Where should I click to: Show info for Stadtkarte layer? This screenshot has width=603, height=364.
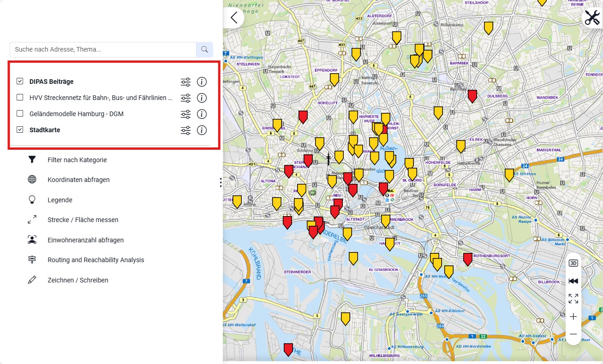click(202, 130)
